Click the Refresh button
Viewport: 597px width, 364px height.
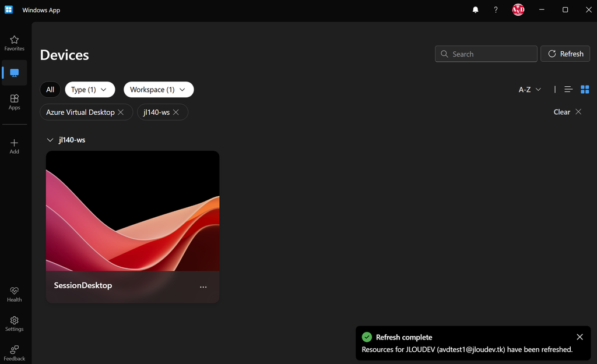[x=565, y=54]
